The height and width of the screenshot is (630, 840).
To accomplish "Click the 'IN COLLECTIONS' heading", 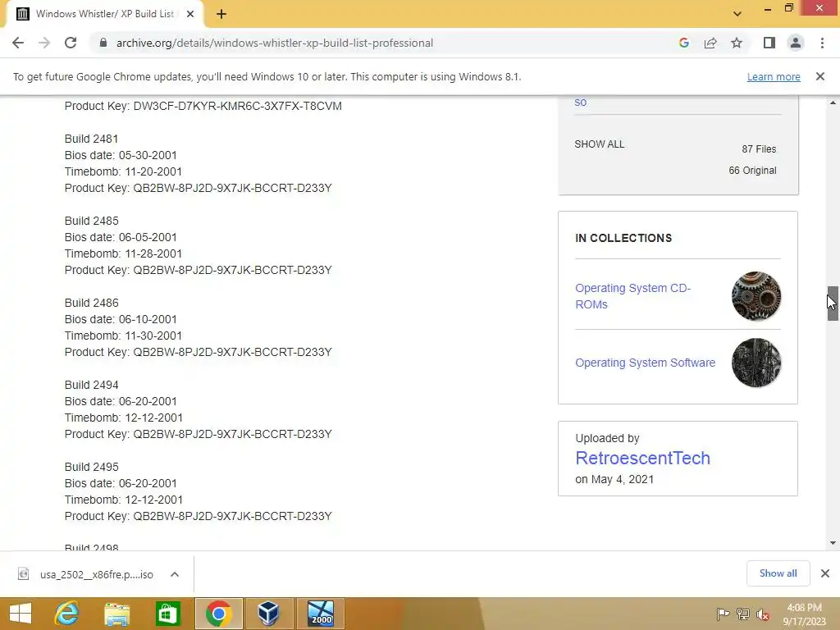I will coord(623,238).
